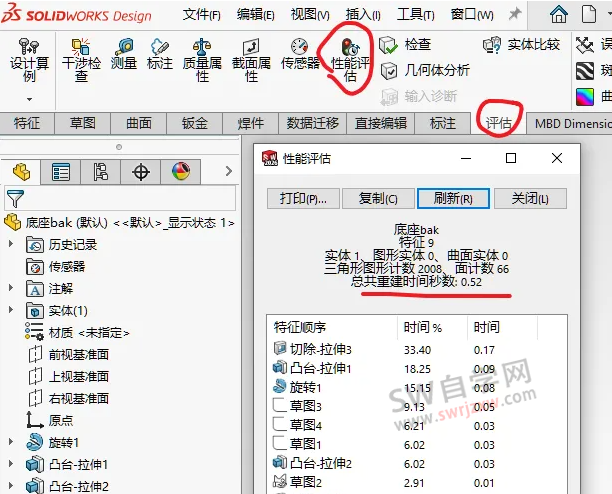Click 打印(P)... button in dialog

[303, 199]
